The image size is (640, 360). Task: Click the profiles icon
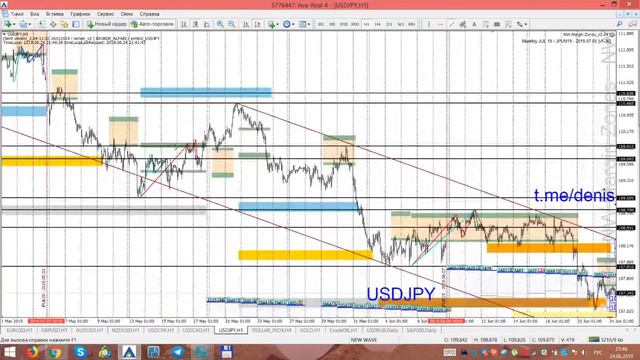click(x=23, y=24)
